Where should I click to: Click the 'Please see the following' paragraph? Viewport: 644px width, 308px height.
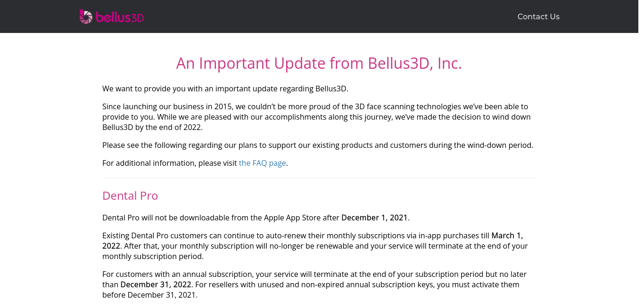[x=318, y=145]
